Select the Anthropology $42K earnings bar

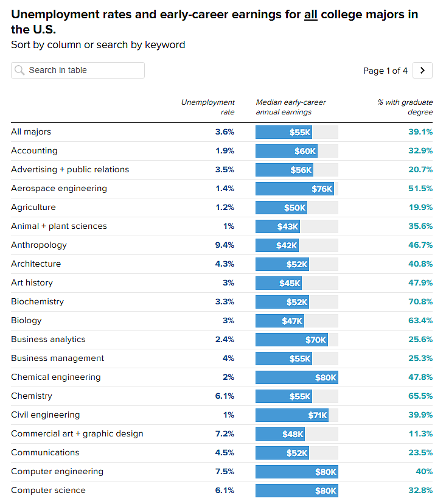click(277, 245)
